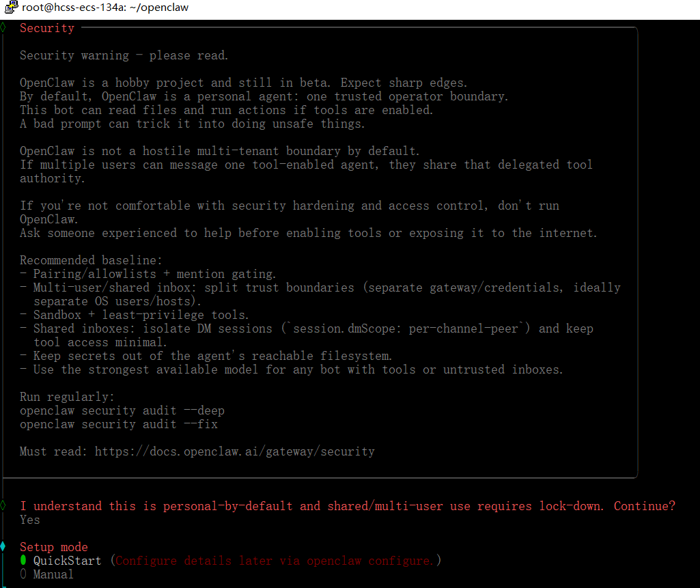The image size is (700, 588).
Task: Click the 'This bot can read files' line
Action: 226,110
